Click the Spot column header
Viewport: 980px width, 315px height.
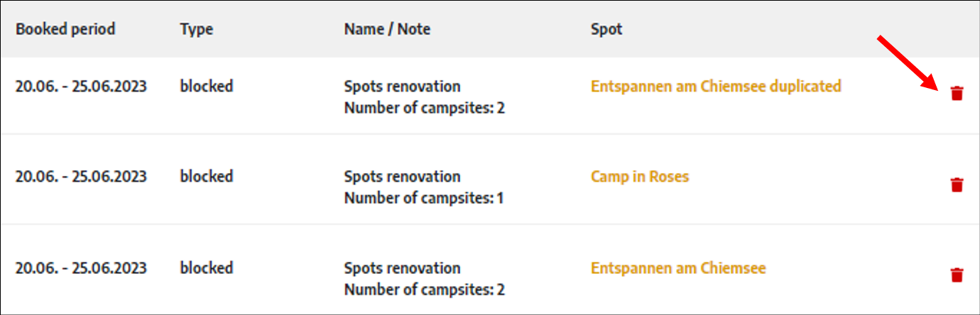tap(606, 30)
